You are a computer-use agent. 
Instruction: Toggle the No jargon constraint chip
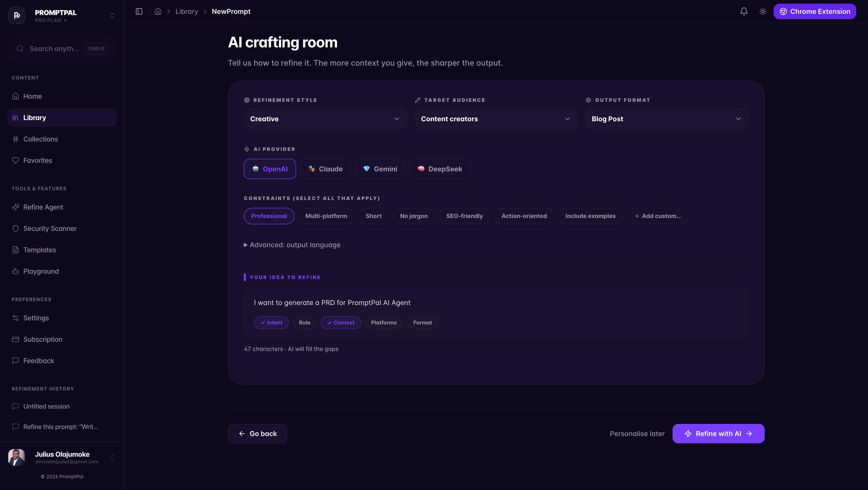point(414,216)
